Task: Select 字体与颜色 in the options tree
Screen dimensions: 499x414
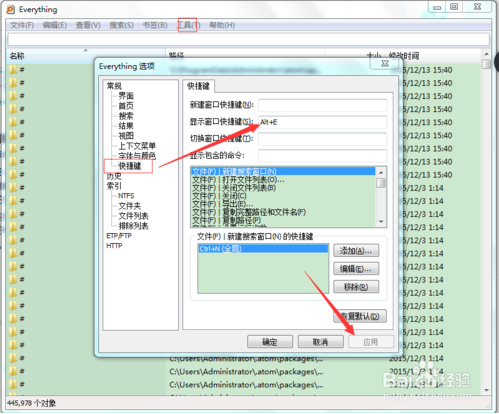Action: coord(137,156)
